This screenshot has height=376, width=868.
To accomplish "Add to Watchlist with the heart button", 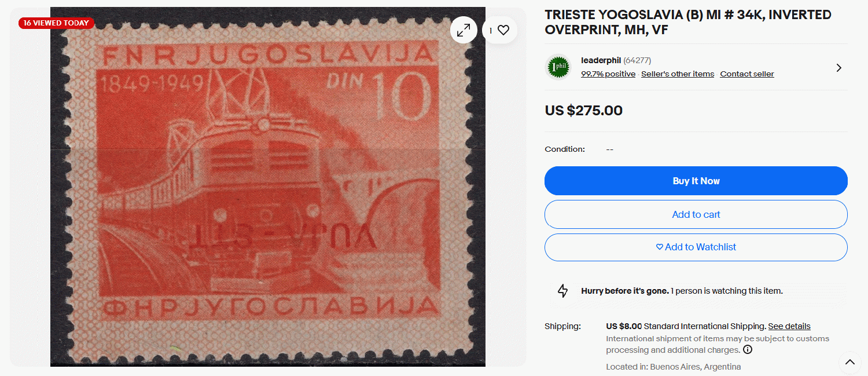I will point(696,247).
